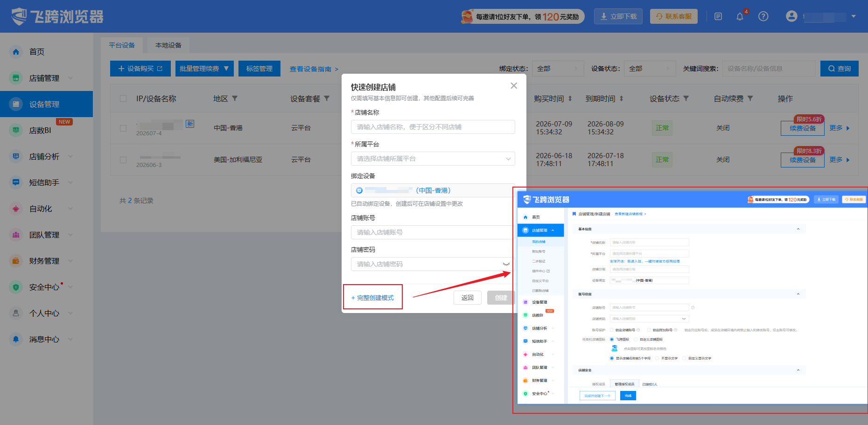Expand 更多 for the 中国-香港 device
The width and height of the screenshot is (868, 425).
(x=840, y=128)
